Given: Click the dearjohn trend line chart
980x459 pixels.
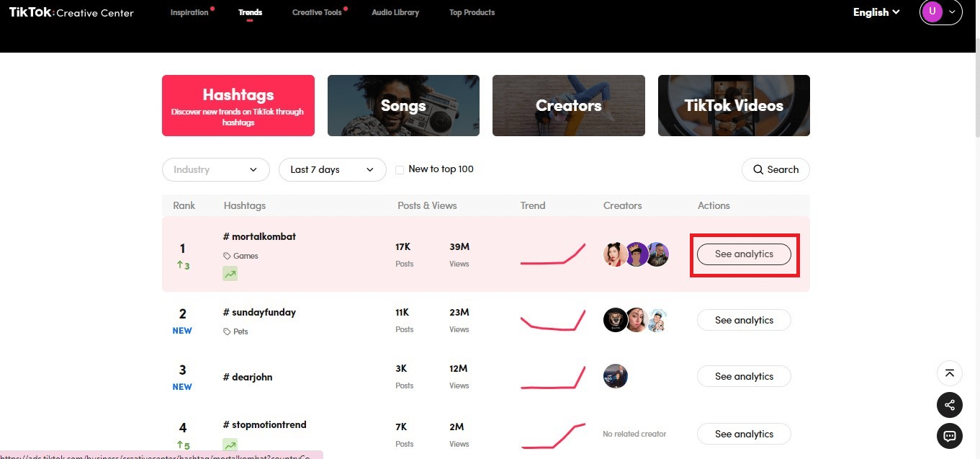Looking at the screenshot, I should tap(553, 377).
